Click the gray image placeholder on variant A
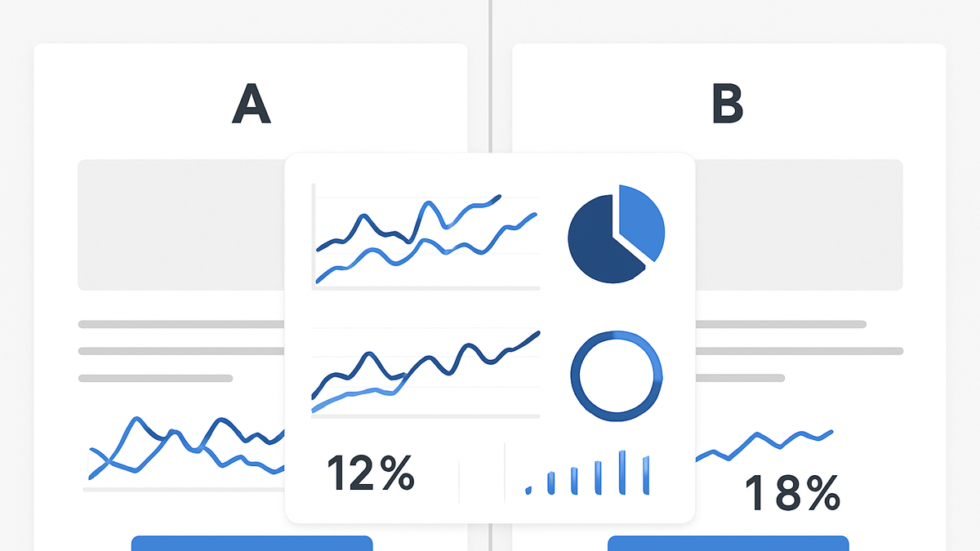This screenshot has height=551, width=980. [181, 224]
